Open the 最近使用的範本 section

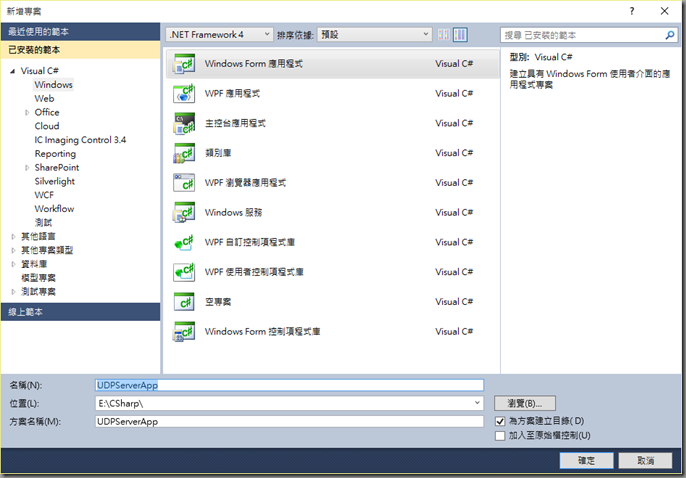pyautogui.click(x=80, y=31)
